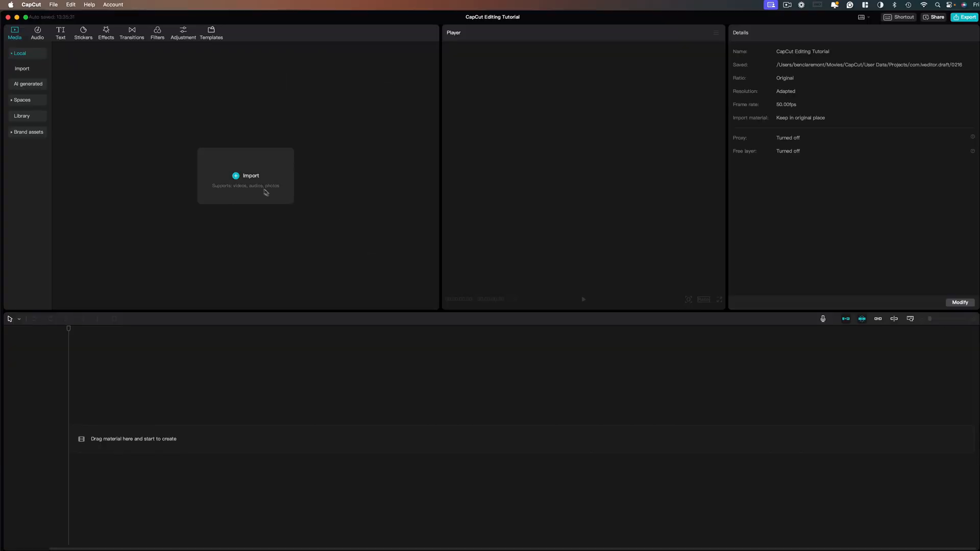This screenshot has height=551, width=980.
Task: Click the saved path text in Details
Action: 869,65
